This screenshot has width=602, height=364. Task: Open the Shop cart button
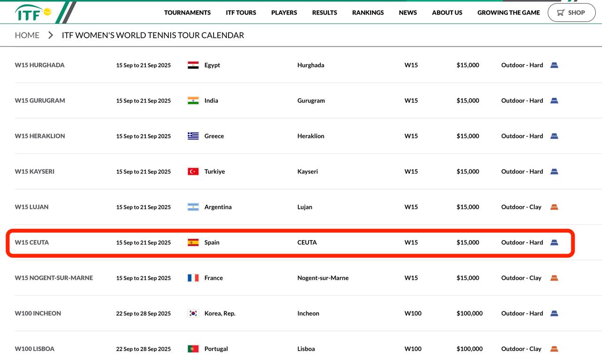click(571, 13)
